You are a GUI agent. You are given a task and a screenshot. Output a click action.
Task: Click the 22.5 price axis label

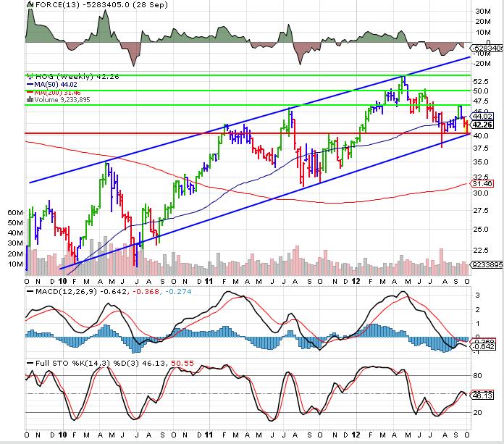[481, 250]
